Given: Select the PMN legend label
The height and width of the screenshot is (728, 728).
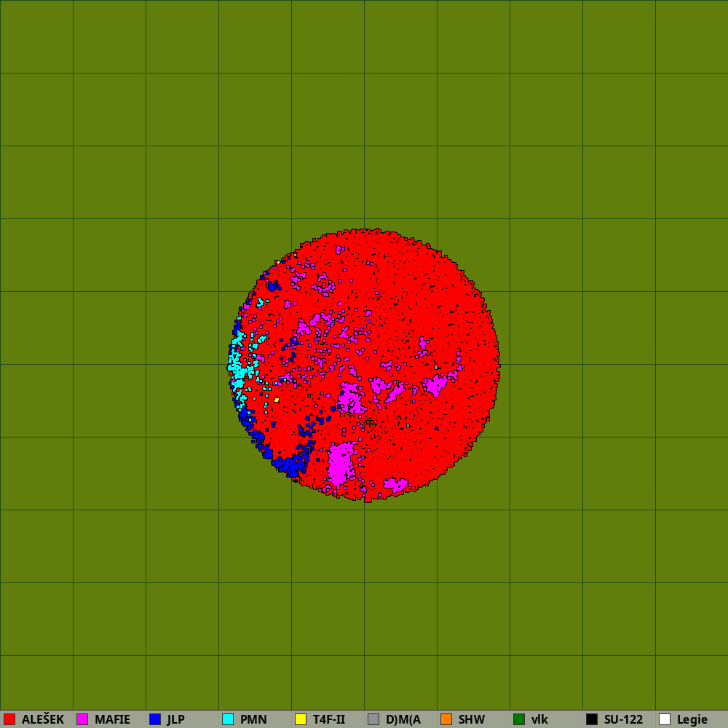Looking at the screenshot, I should coord(253,719).
